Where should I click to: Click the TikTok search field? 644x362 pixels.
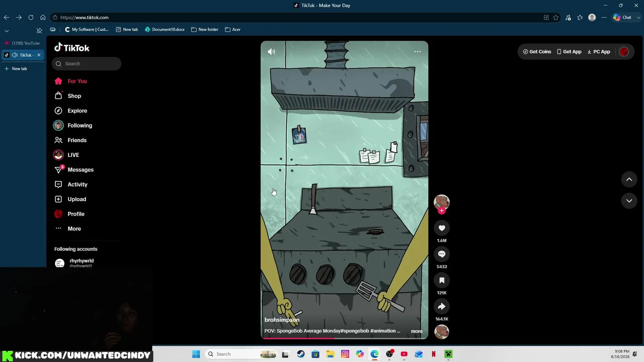(x=87, y=64)
